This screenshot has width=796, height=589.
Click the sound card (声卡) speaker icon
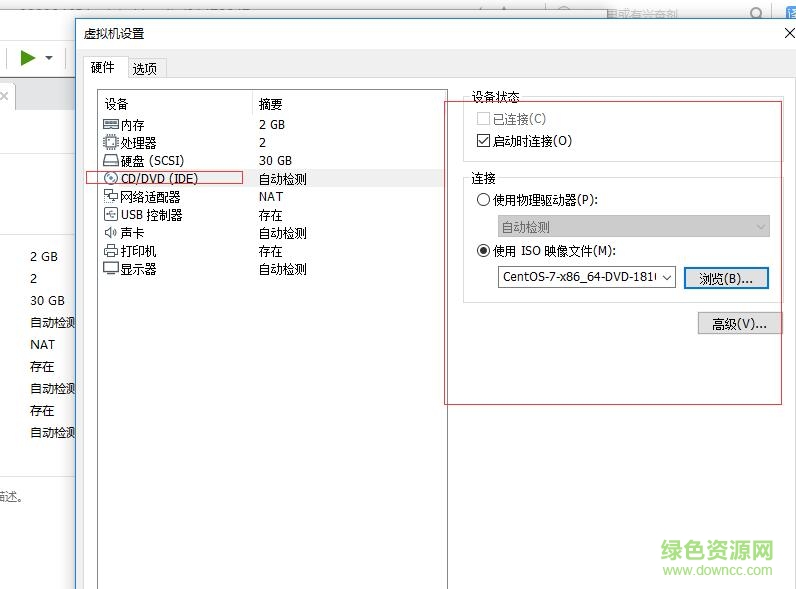point(110,233)
